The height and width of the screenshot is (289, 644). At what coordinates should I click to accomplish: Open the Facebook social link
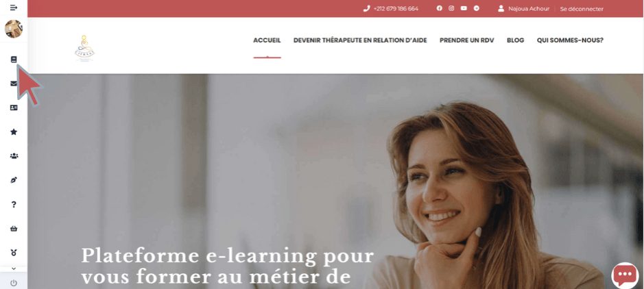click(x=439, y=8)
